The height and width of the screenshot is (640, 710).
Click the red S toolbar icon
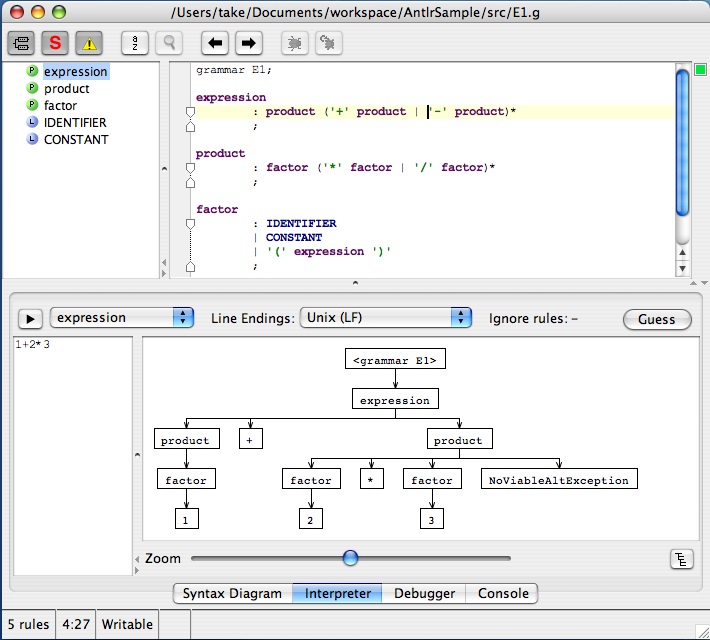55,43
